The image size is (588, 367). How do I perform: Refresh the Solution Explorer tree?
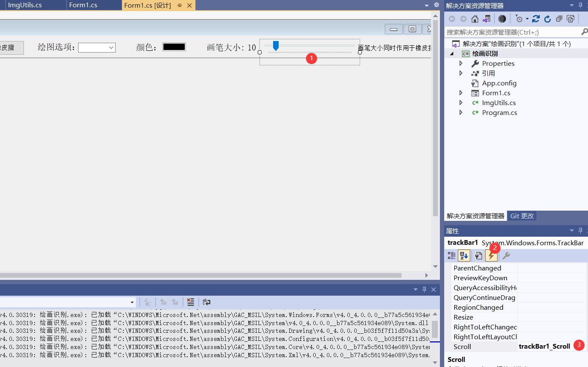(548, 19)
